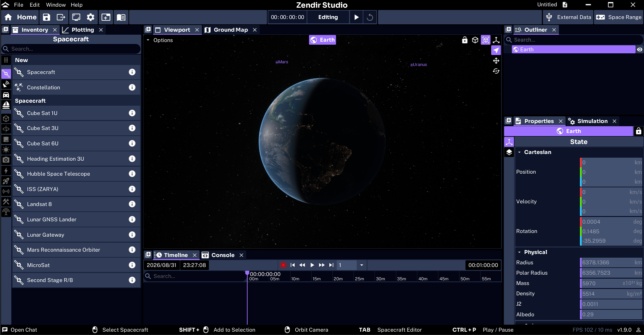This screenshot has width=644, height=335.
Task: Select the camera sensor category icon
Action: click(x=6, y=160)
